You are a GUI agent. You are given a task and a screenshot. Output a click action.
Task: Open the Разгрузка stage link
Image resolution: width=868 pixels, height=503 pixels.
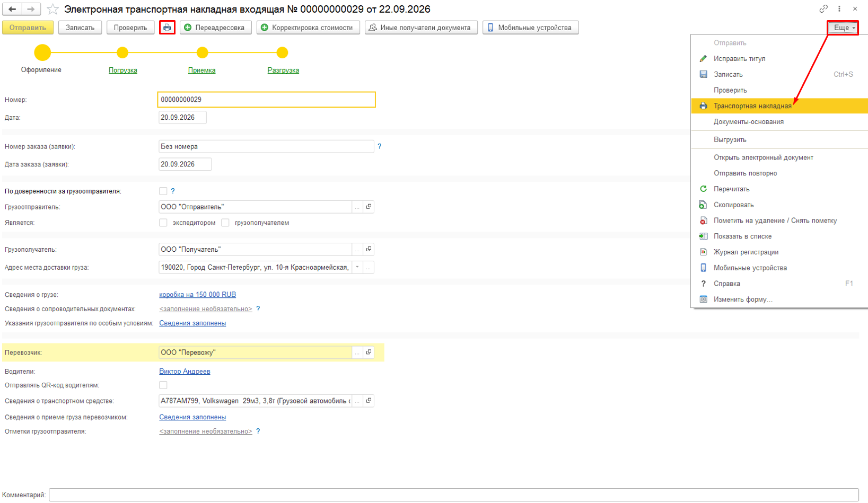click(x=283, y=70)
